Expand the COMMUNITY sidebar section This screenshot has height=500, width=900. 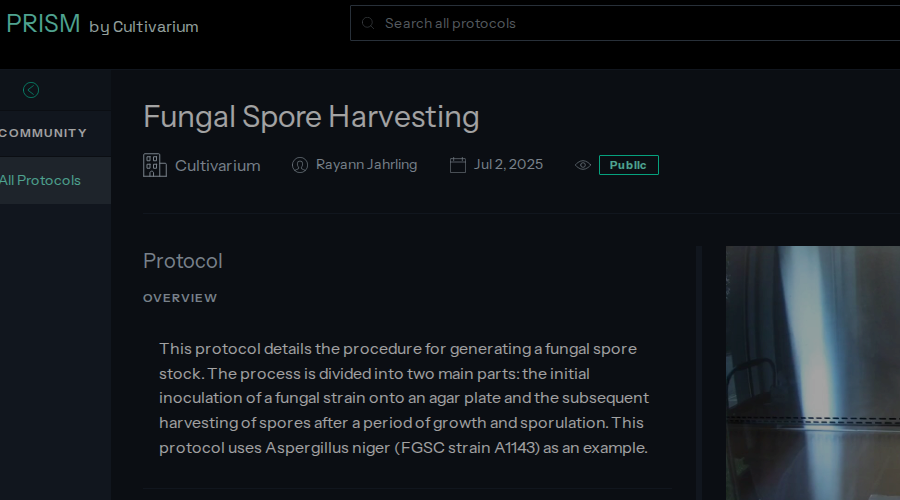tap(43, 133)
